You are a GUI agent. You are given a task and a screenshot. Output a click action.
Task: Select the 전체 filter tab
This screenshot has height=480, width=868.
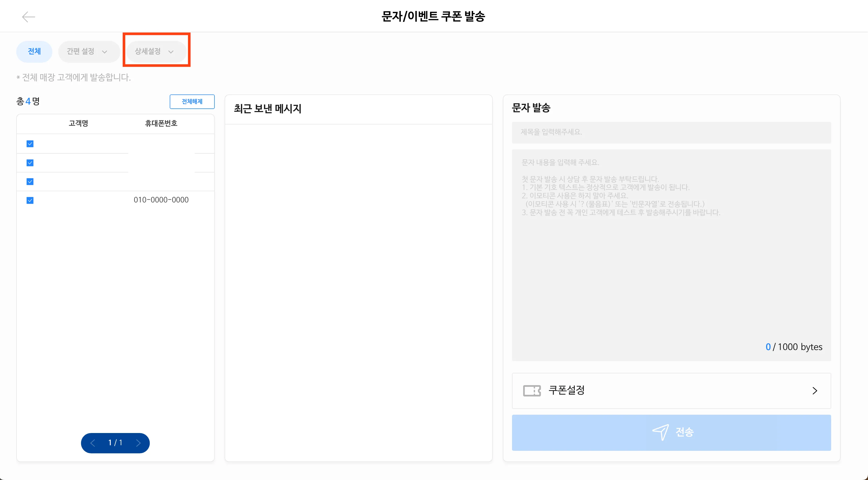pos(34,52)
